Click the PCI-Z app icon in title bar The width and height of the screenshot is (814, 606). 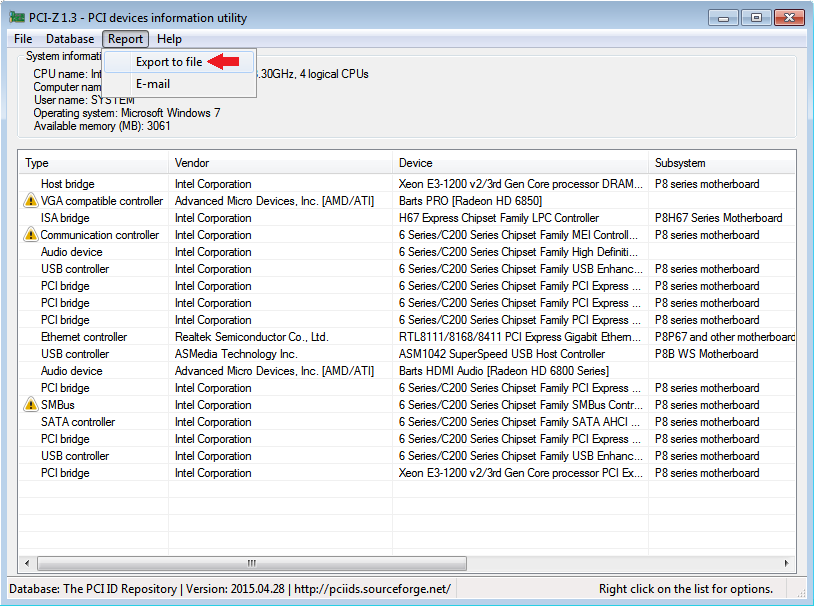[17, 17]
